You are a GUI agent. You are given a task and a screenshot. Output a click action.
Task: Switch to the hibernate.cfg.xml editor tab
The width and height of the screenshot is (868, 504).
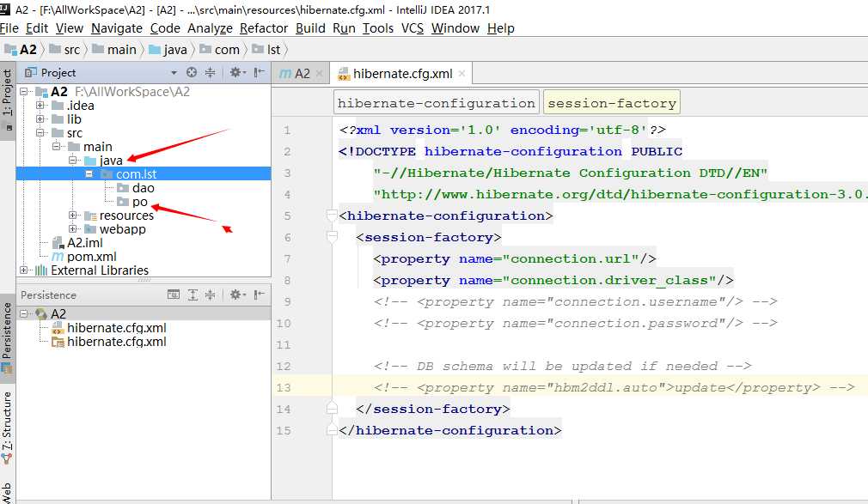point(402,74)
